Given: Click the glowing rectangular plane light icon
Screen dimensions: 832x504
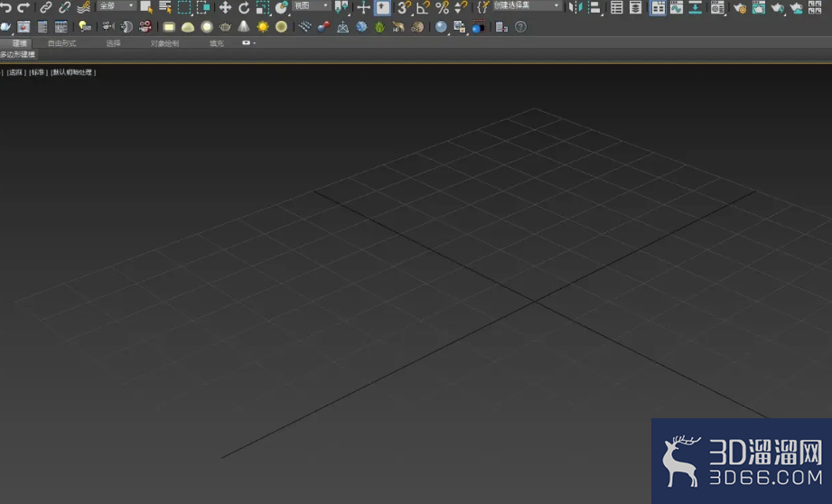Looking at the screenshot, I should [169, 26].
